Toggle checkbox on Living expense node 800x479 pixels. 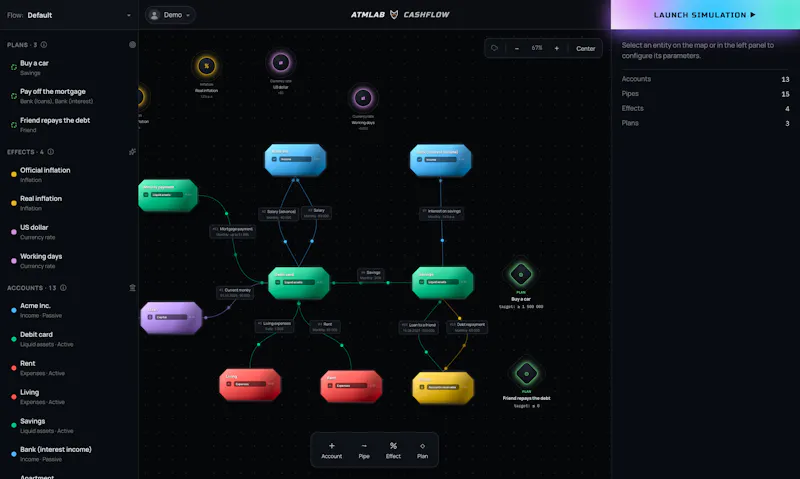[x=229, y=384]
